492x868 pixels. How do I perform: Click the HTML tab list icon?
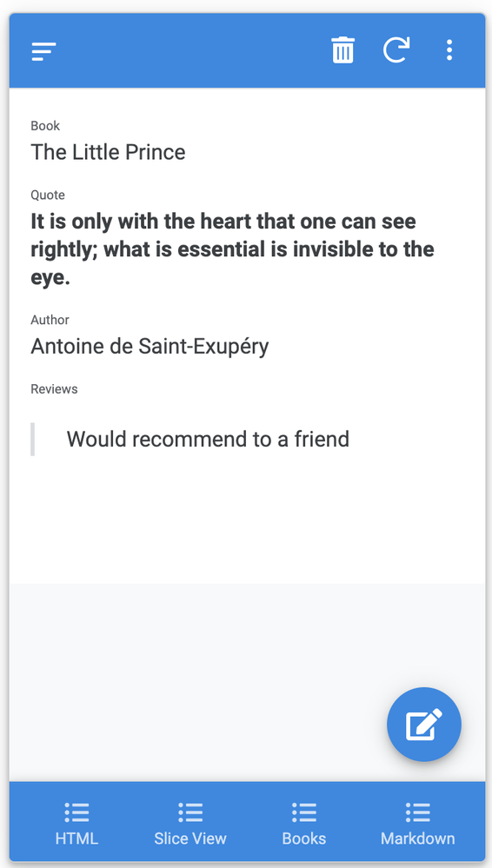coord(76,812)
